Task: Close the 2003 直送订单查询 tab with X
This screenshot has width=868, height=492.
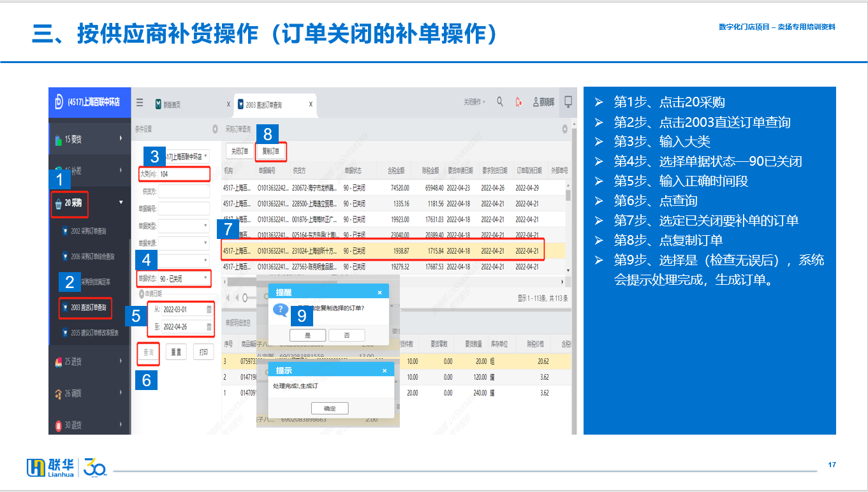Action: tap(311, 104)
